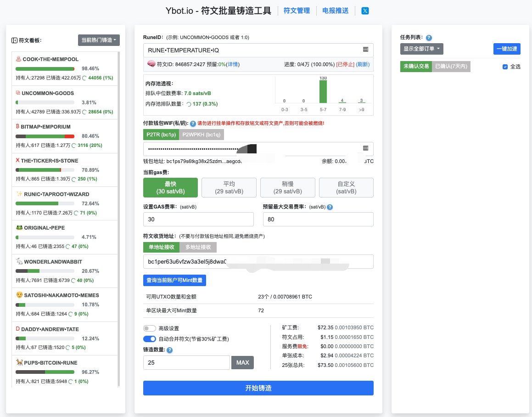Click the 7.0 sats/vB median fee value
The width and height of the screenshot is (532, 417).
click(197, 93)
